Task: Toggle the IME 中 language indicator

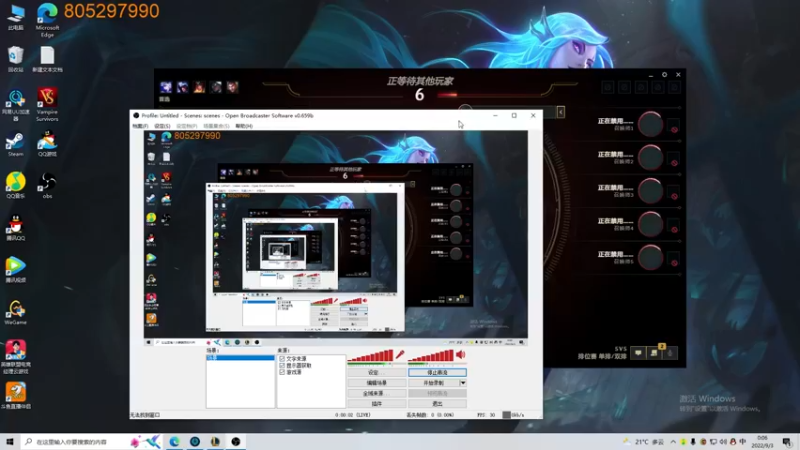Action: 742,441
